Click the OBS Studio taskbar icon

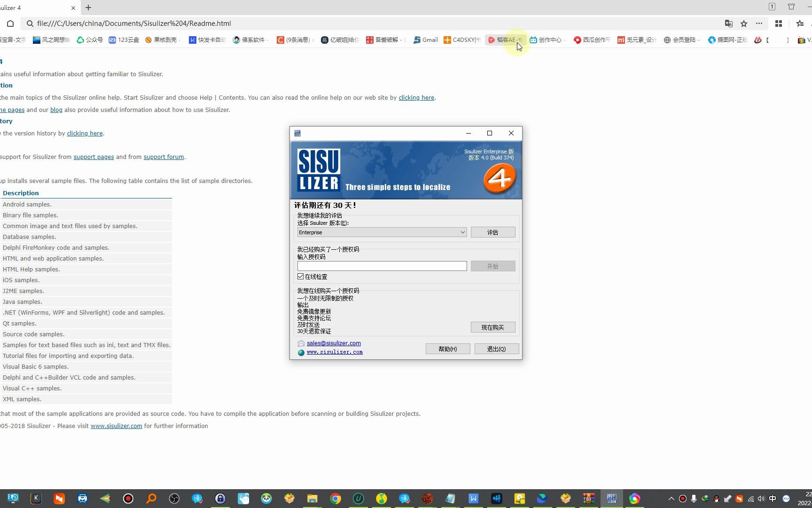(x=174, y=499)
